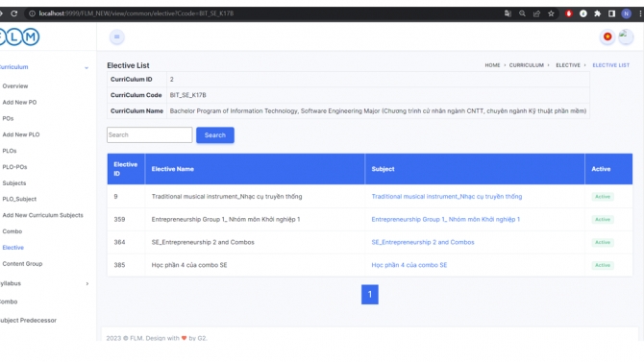Open Subject Predecessor sidebar item
The width and height of the screenshot is (644, 362).
pyautogui.click(x=28, y=320)
